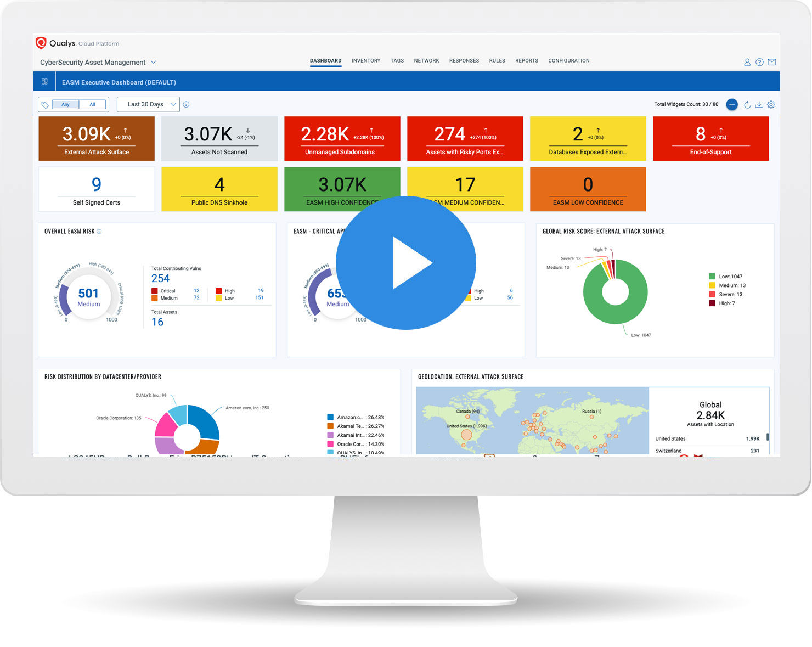
Task: Click the Qualys shield logo
Action: pyautogui.click(x=41, y=43)
